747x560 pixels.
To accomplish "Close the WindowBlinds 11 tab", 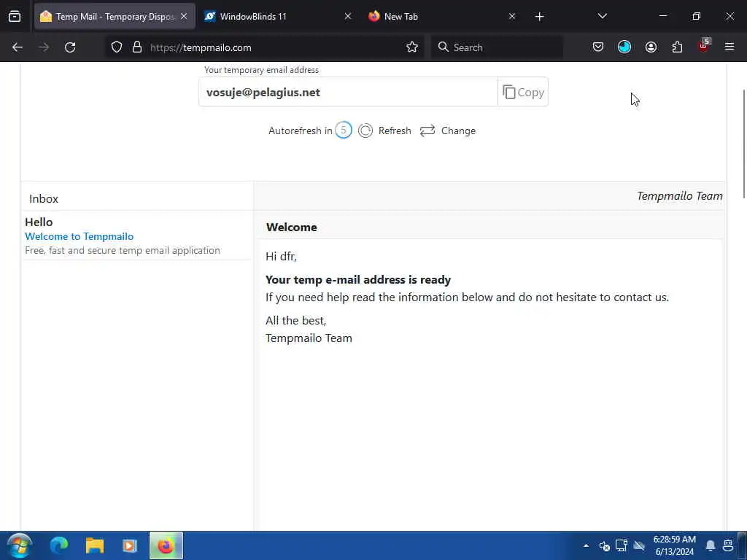I will point(348,17).
